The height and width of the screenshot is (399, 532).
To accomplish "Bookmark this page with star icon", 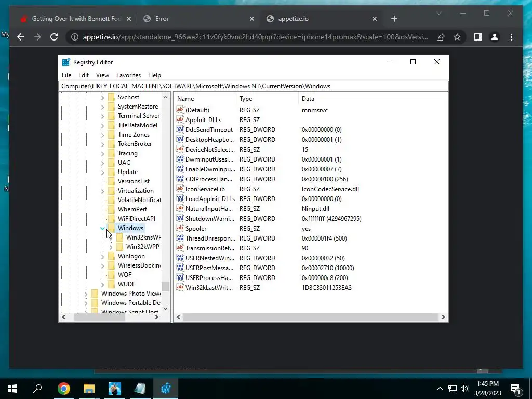I will tap(457, 37).
